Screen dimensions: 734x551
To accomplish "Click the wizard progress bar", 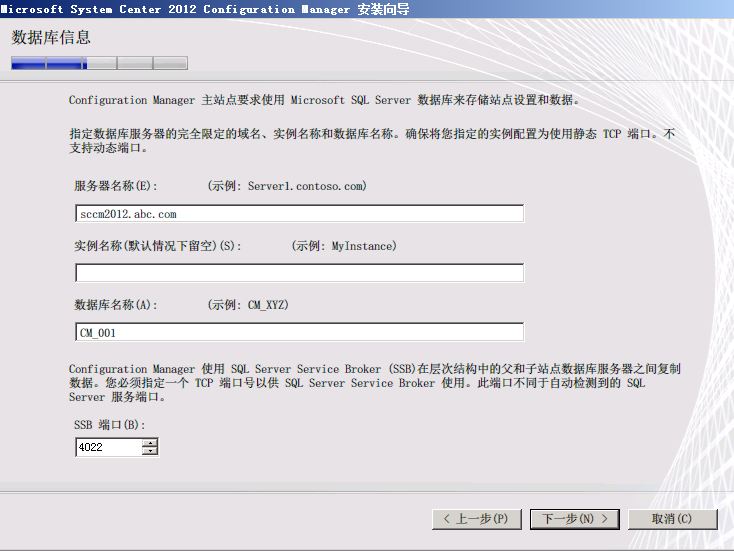I will pos(100,63).
